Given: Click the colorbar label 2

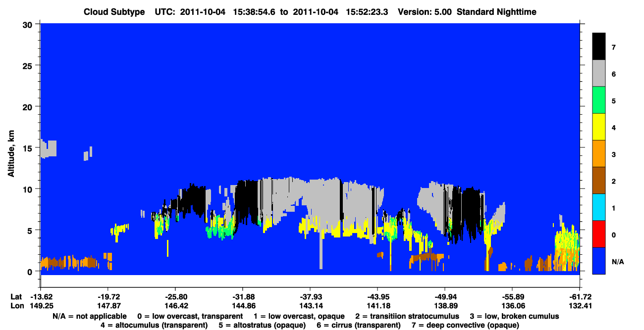Looking at the screenshot, I should point(613,182).
